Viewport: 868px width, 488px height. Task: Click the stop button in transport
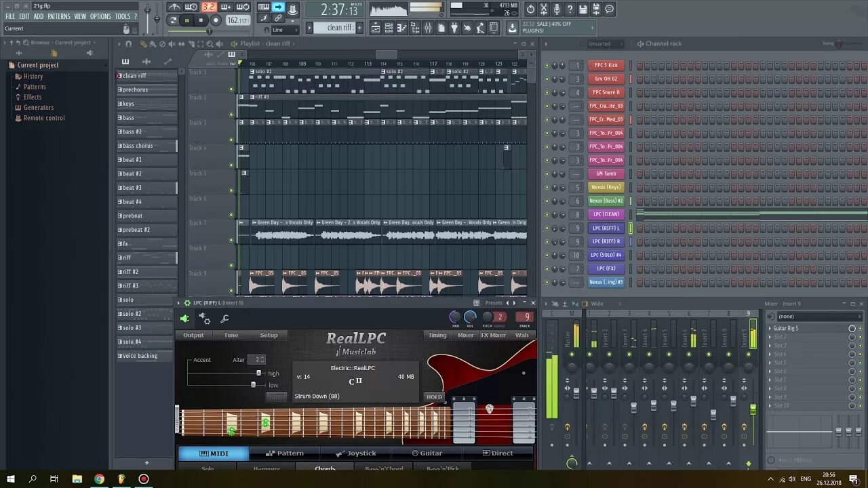tap(201, 20)
